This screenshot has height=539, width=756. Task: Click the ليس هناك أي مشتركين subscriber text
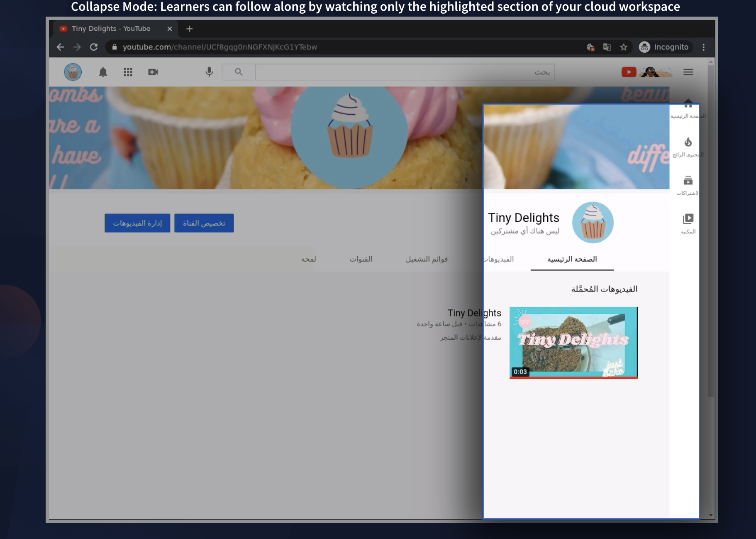tap(525, 231)
